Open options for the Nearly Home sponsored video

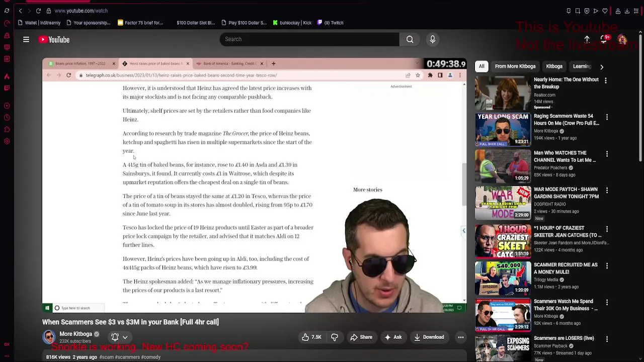(606, 80)
